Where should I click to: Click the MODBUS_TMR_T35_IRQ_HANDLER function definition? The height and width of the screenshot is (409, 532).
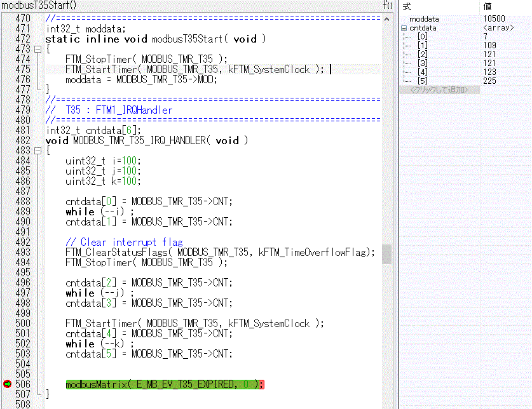[x=147, y=140]
